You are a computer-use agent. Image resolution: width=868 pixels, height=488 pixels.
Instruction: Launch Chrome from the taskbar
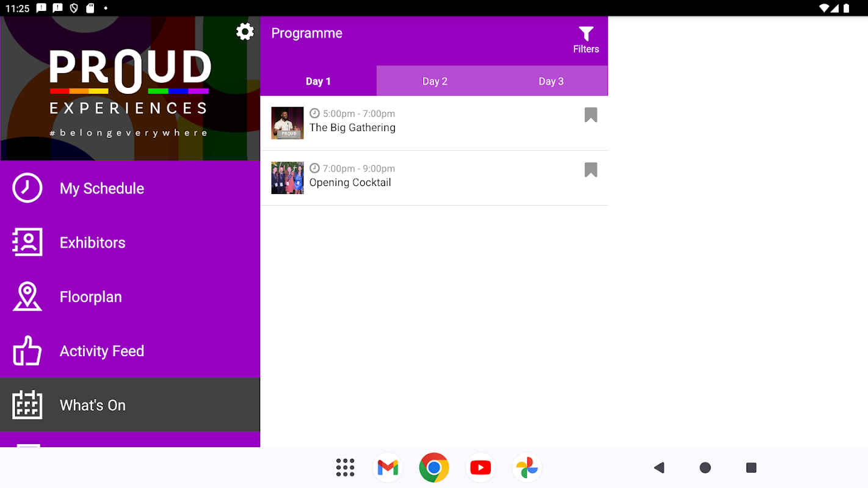pos(434,468)
